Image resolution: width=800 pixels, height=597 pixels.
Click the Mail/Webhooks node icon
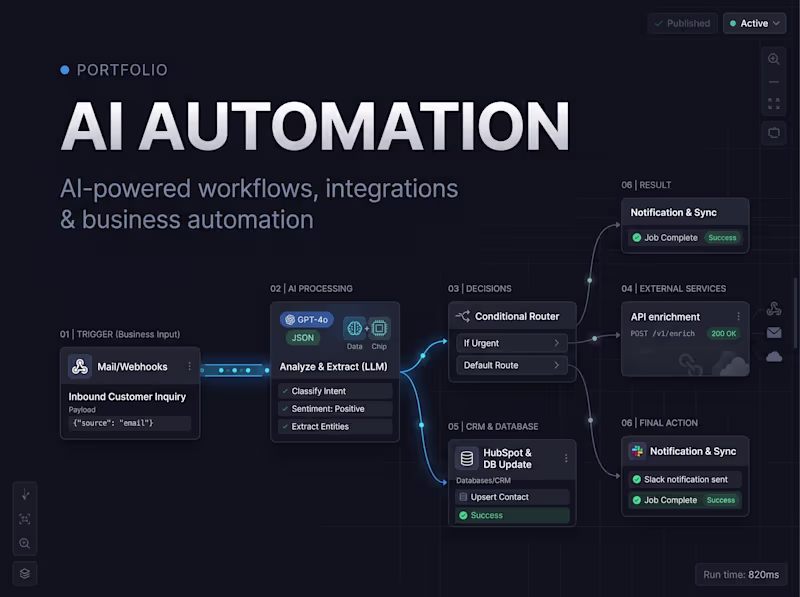(x=80, y=366)
